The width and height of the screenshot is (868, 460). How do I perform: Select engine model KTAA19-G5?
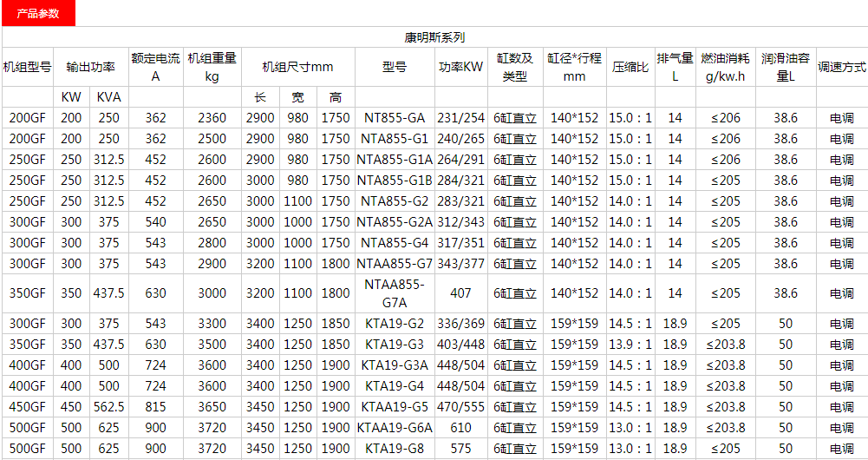pyautogui.click(x=395, y=407)
